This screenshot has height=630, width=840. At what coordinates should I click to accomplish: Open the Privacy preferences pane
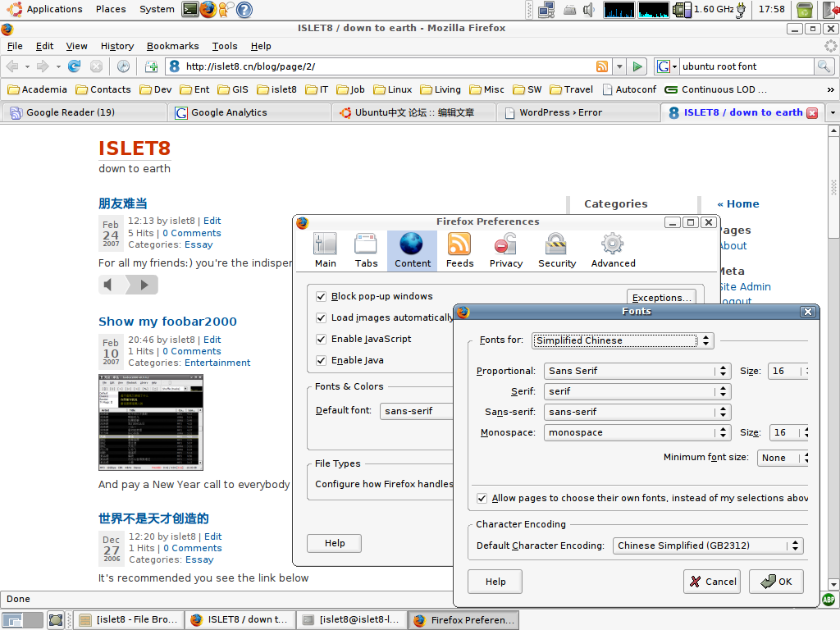click(505, 250)
